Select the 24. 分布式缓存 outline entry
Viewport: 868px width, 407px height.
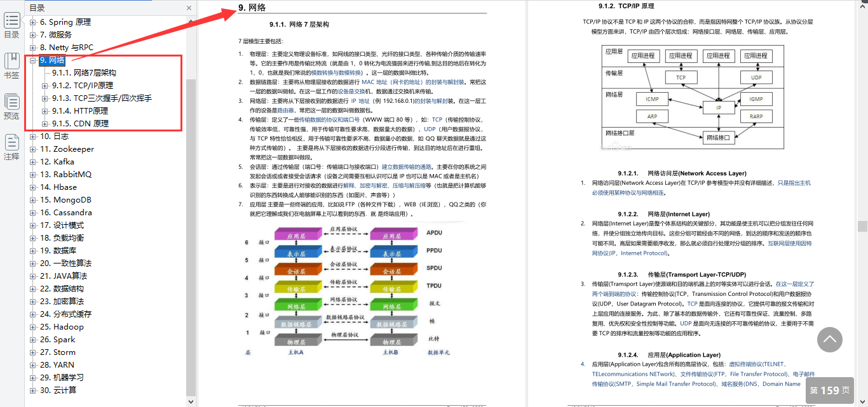coord(66,314)
